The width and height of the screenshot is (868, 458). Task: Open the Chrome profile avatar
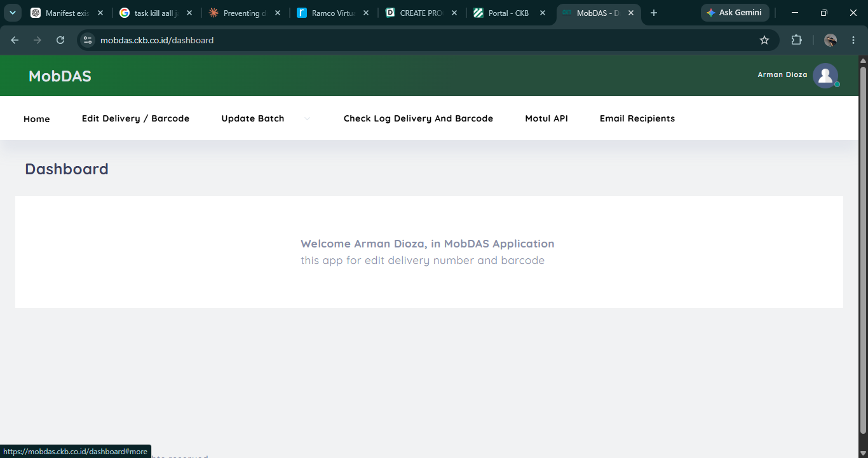point(831,40)
